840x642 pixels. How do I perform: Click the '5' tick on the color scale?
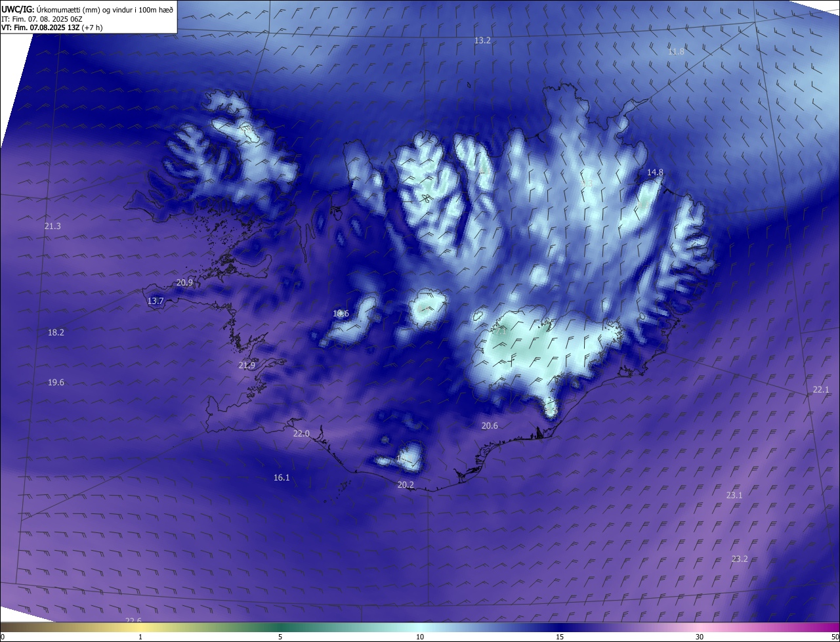(280, 637)
